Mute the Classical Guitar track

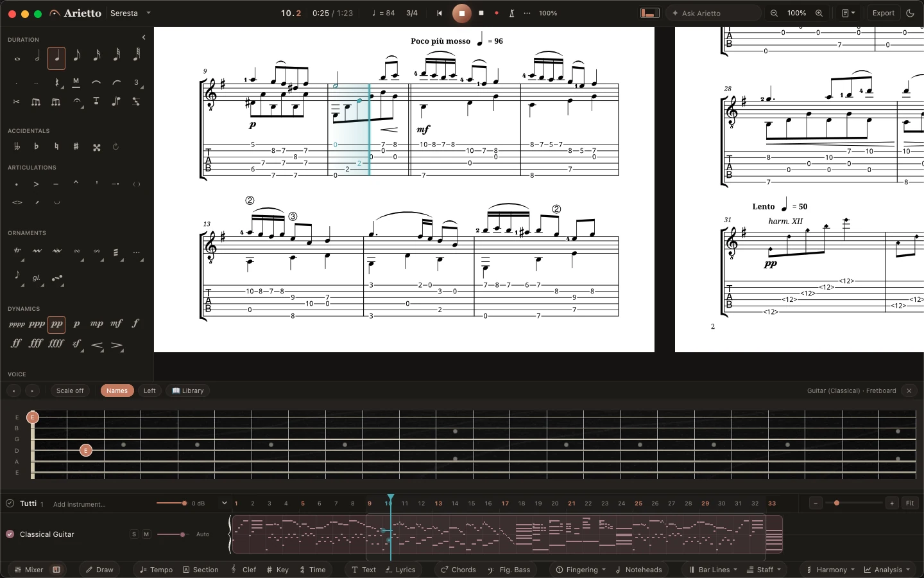click(146, 534)
